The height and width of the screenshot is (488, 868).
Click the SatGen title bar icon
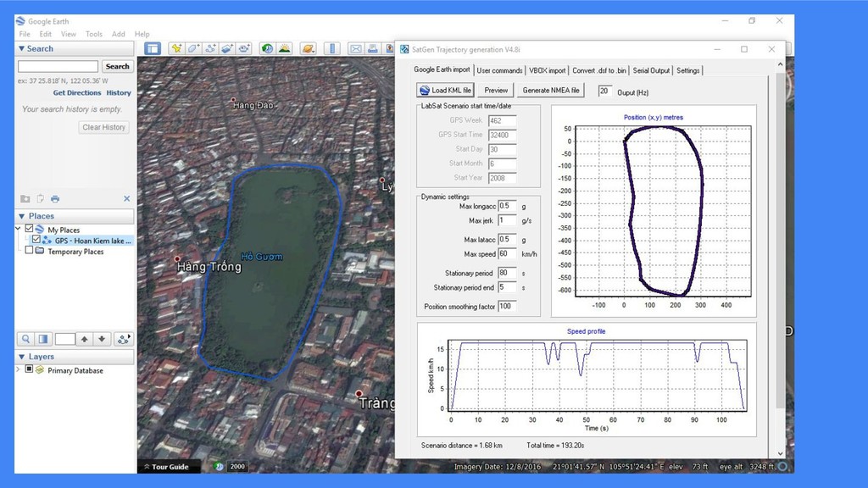coord(404,49)
